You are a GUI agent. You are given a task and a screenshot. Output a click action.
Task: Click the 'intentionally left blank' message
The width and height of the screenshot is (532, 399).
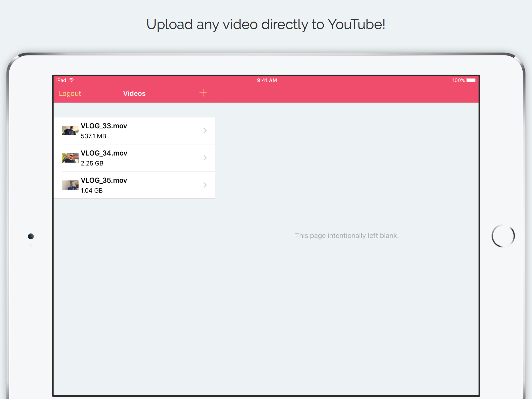coord(347,236)
